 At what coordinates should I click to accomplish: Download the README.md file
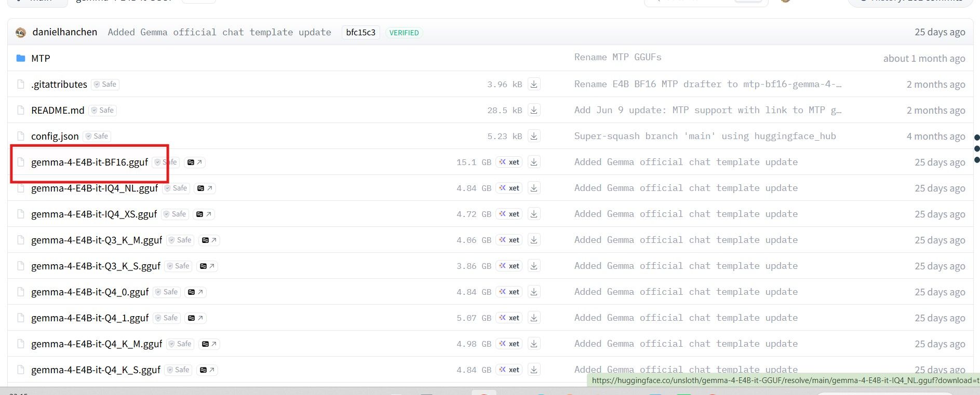click(x=534, y=110)
